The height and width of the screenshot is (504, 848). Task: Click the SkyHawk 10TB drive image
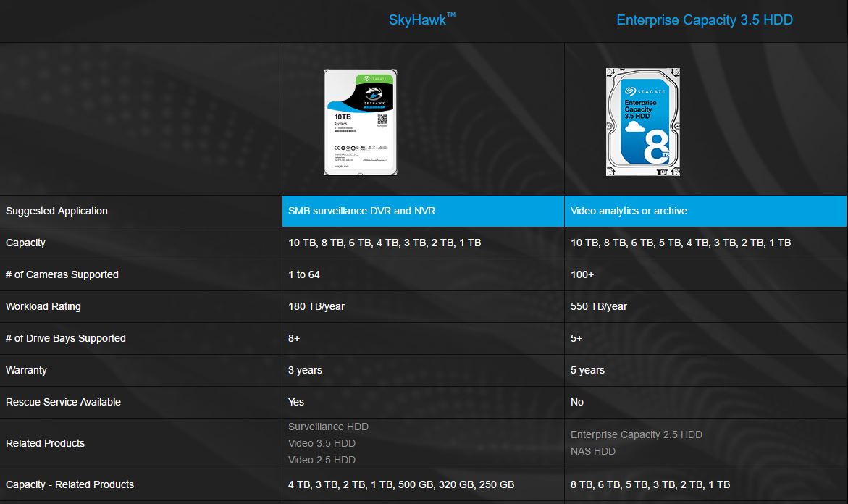361,122
